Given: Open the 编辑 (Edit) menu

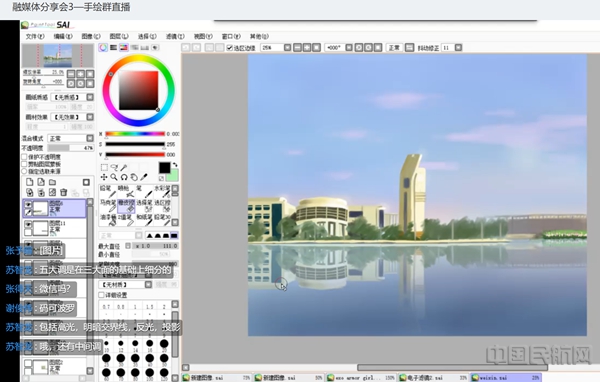Looking at the screenshot, I should pos(63,36).
